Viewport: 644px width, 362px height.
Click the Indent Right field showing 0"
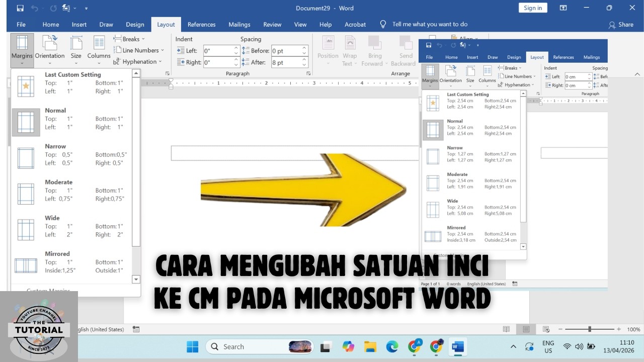221,62
